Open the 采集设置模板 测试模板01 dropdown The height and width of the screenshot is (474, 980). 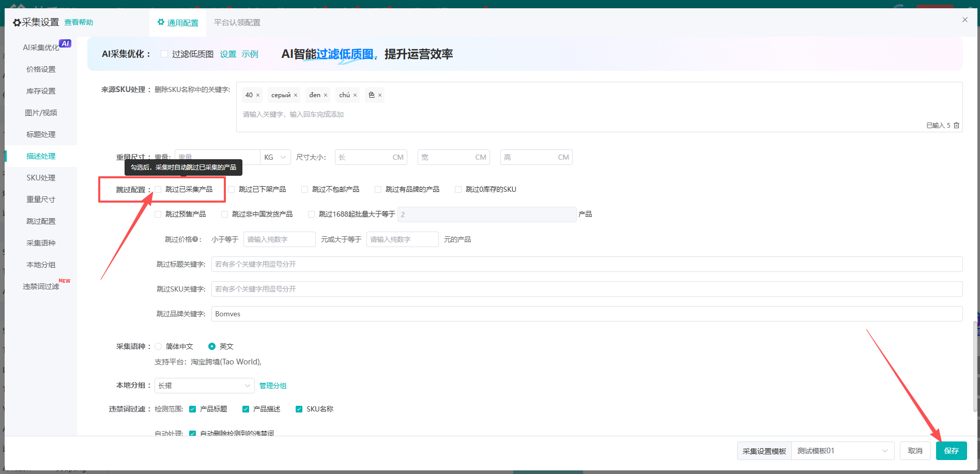pyautogui.click(x=843, y=451)
